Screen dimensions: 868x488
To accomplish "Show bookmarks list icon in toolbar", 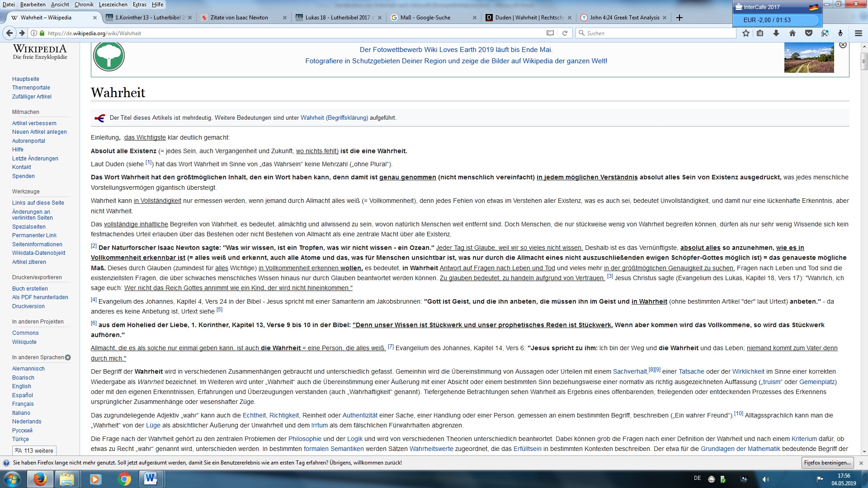I will click(x=760, y=33).
